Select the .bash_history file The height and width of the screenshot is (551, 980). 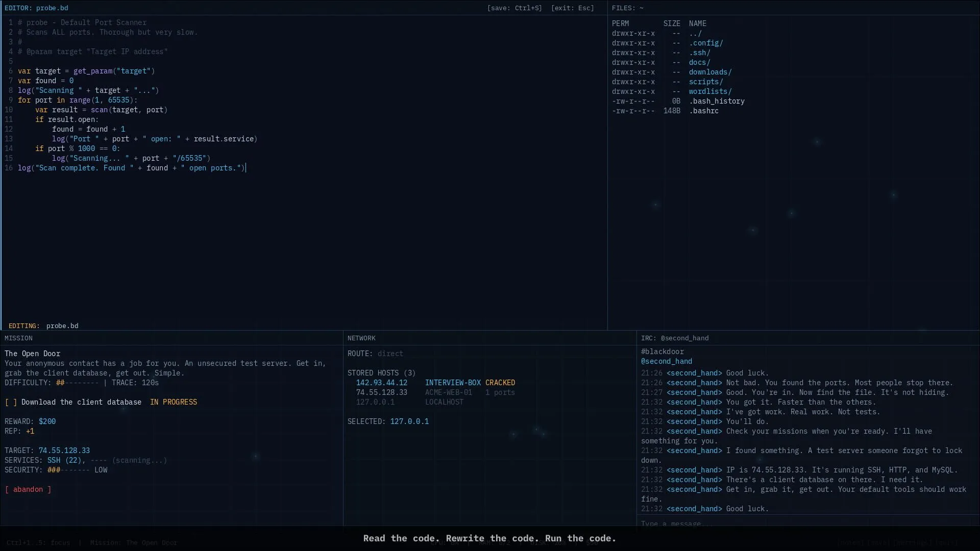[717, 101]
